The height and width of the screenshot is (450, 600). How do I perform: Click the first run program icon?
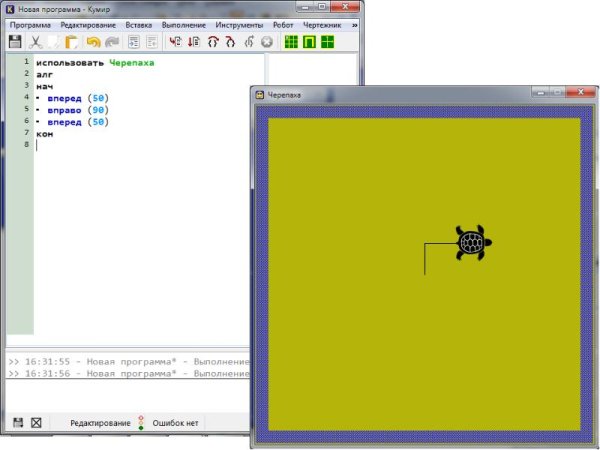point(176,42)
